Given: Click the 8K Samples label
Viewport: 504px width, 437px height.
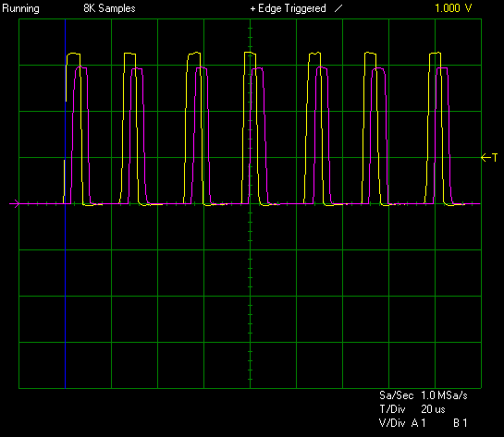Looking at the screenshot, I should click(109, 8).
